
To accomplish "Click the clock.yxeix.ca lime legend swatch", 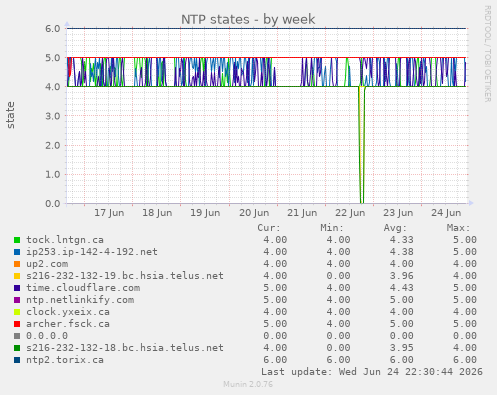I will click(x=17, y=312).
